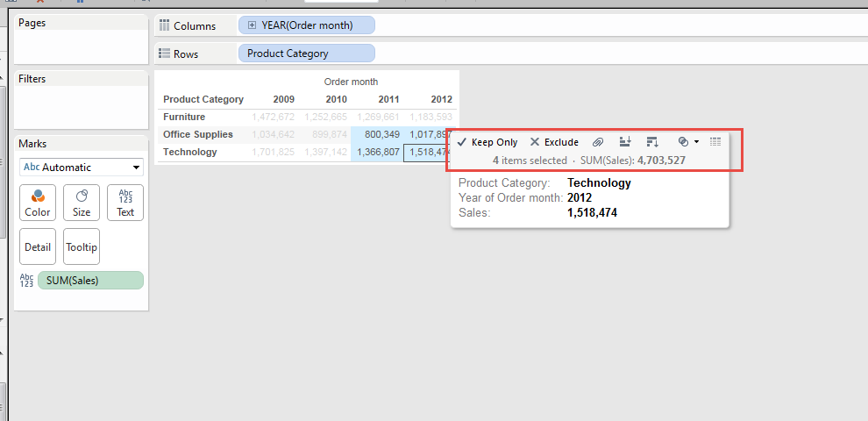Click the Pages shelf title

32,23
